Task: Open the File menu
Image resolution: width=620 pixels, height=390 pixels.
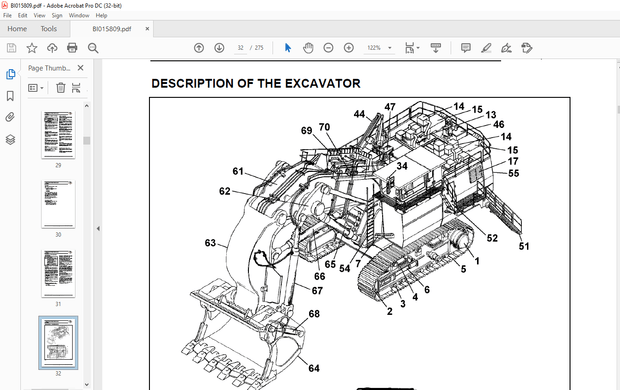Action: point(8,15)
